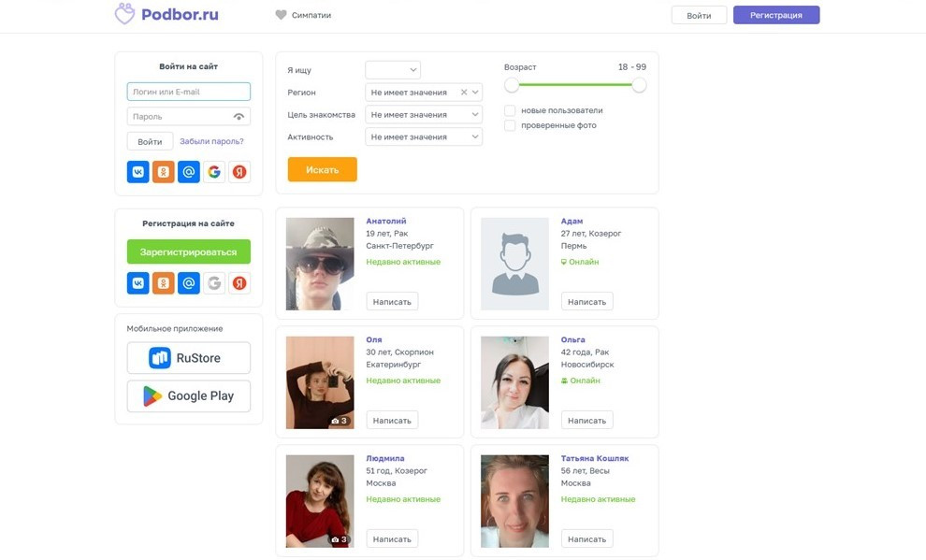Click the Podbor.ru heart logo icon

tap(124, 14)
